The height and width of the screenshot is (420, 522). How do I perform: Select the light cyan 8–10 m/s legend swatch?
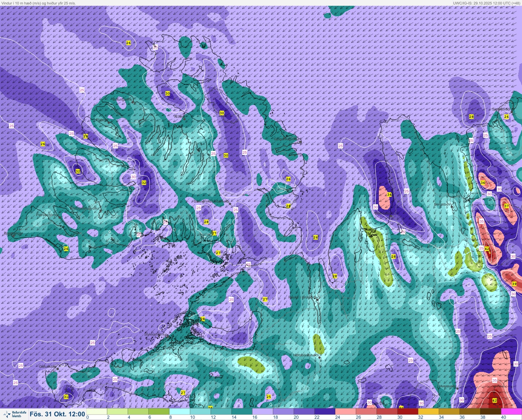point(180,411)
